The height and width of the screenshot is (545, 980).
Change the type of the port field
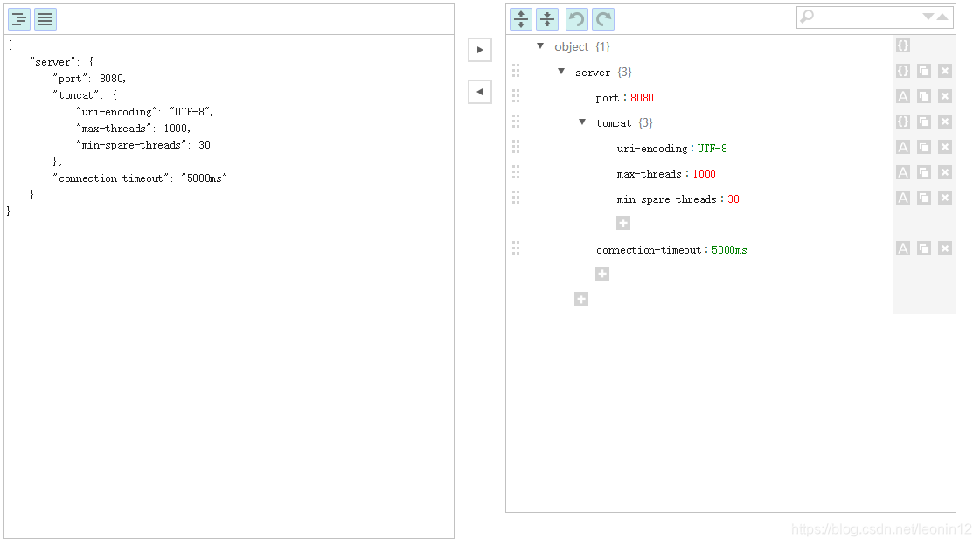click(x=903, y=96)
